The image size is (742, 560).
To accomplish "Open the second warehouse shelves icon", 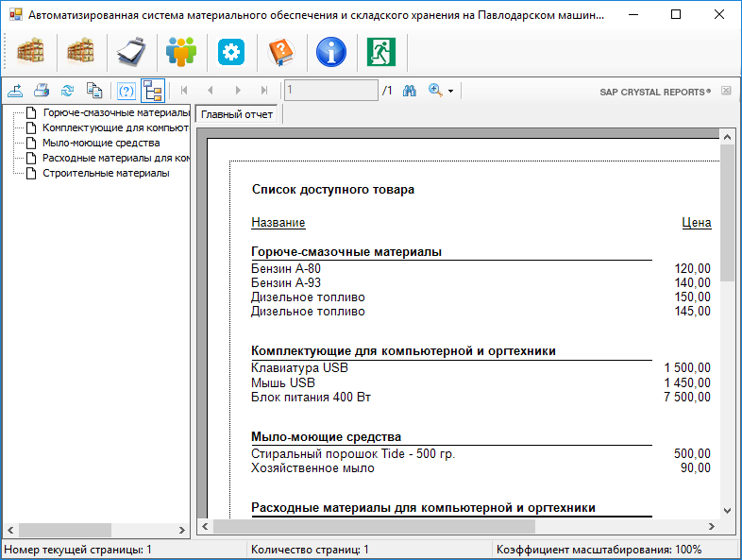I will [x=81, y=52].
